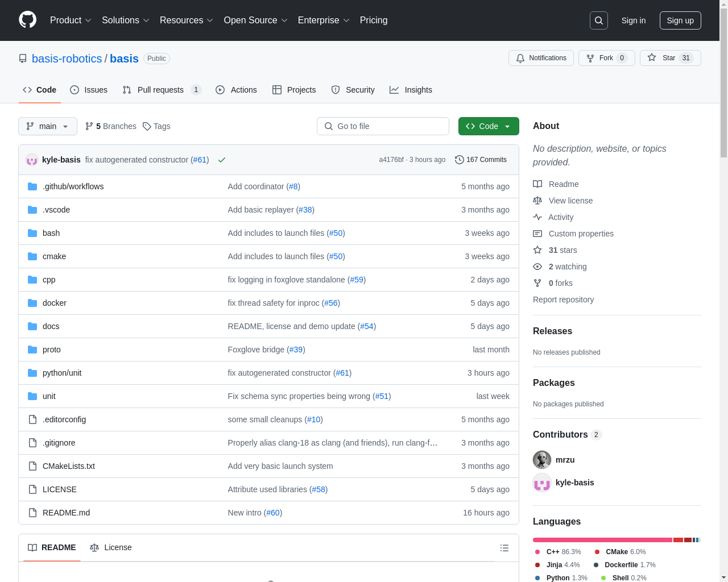728x582 pixels.
Task: Click the file icon beside .editorconfig
Action: [32, 419]
